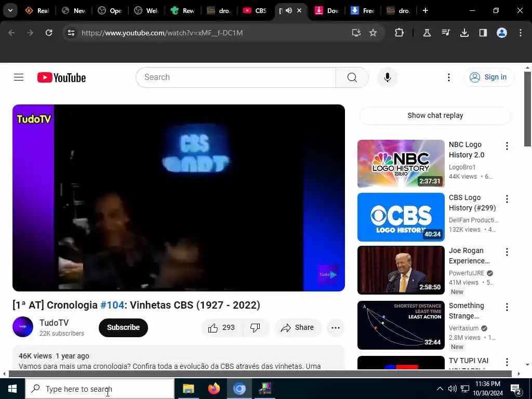This screenshot has height=399, width=532.
Task: Click the install app icon in address bar
Action: [x=356, y=33]
